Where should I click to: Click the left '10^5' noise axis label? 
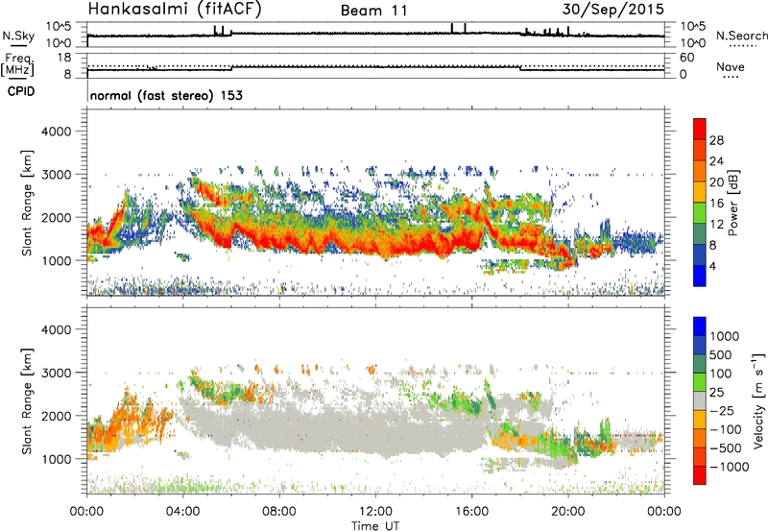pos(59,26)
